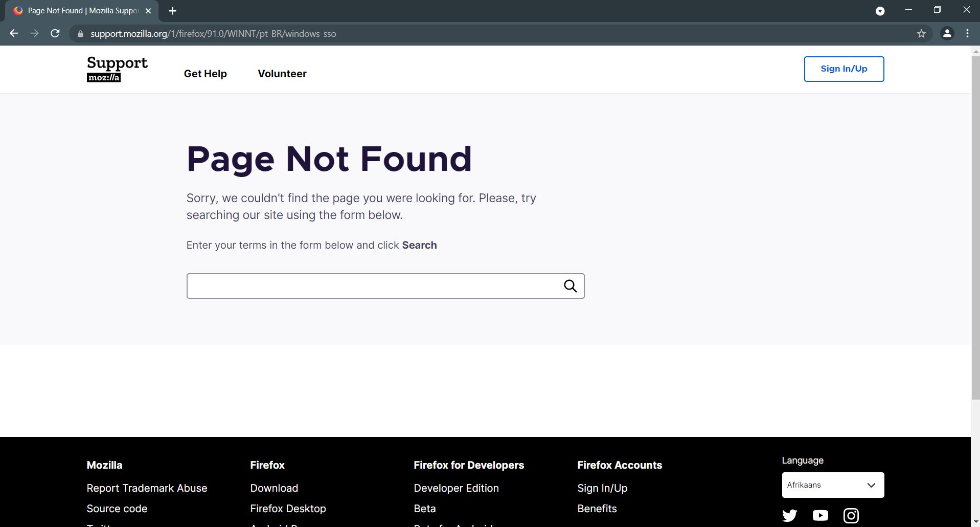Click the search magnifier icon
The height and width of the screenshot is (527, 980).
pyautogui.click(x=569, y=286)
